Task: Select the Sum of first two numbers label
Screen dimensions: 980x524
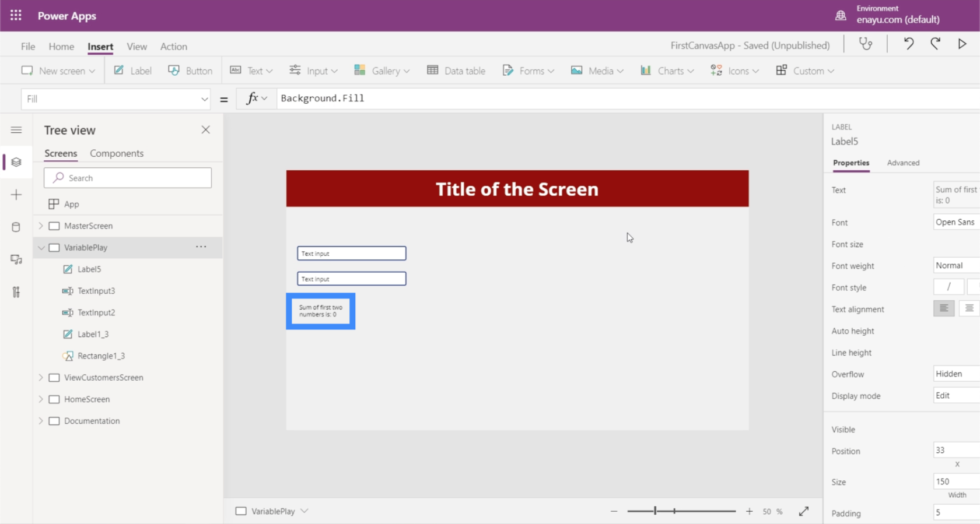Action: click(321, 311)
